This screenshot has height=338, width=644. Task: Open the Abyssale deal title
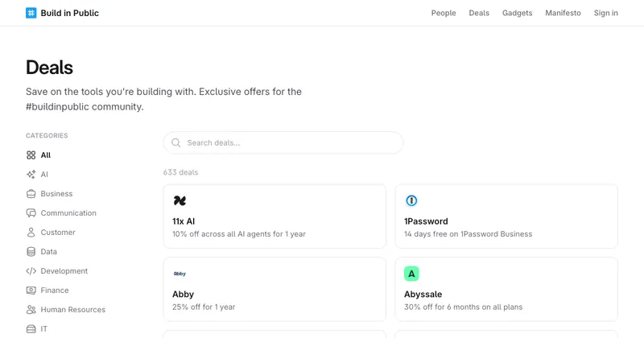pyautogui.click(x=423, y=295)
